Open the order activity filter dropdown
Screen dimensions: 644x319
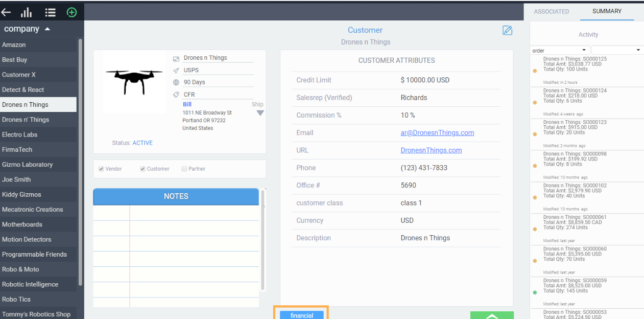(x=560, y=50)
